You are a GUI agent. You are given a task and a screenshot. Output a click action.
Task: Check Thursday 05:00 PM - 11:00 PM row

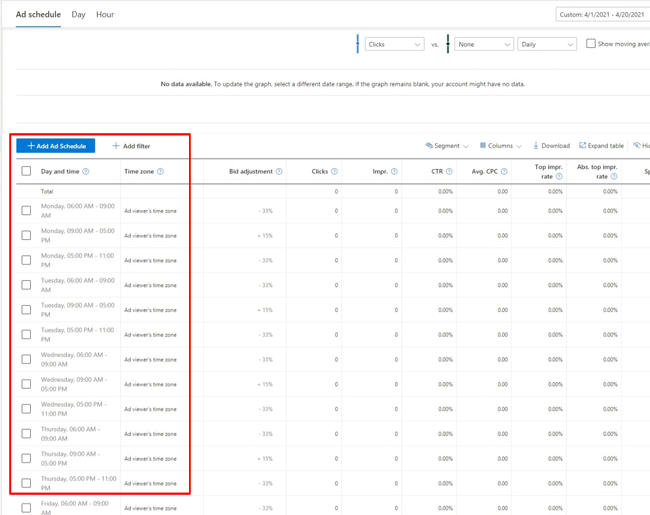[x=26, y=483]
